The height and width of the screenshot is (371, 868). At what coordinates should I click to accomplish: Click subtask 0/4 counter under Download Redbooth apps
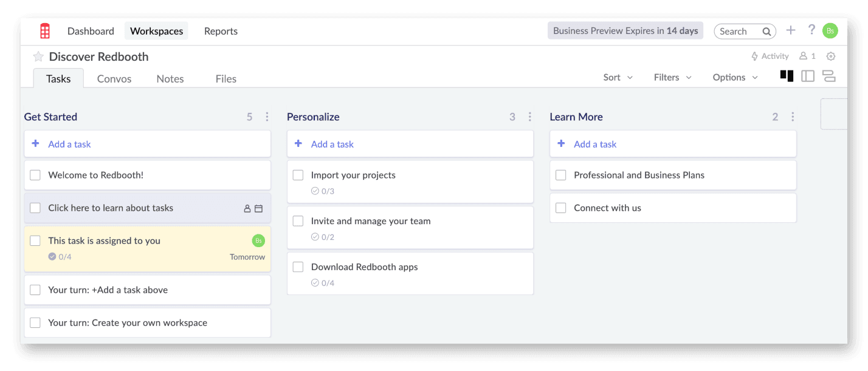click(323, 283)
